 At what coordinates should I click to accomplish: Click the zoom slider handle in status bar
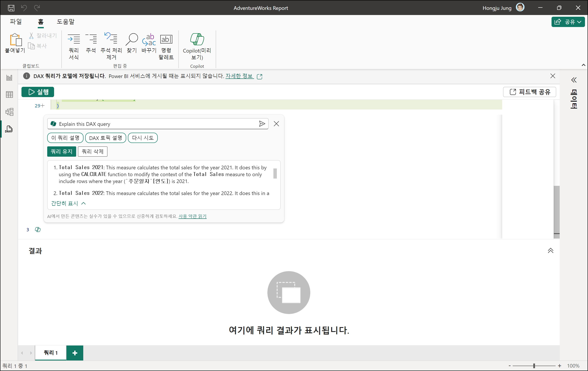click(534, 366)
